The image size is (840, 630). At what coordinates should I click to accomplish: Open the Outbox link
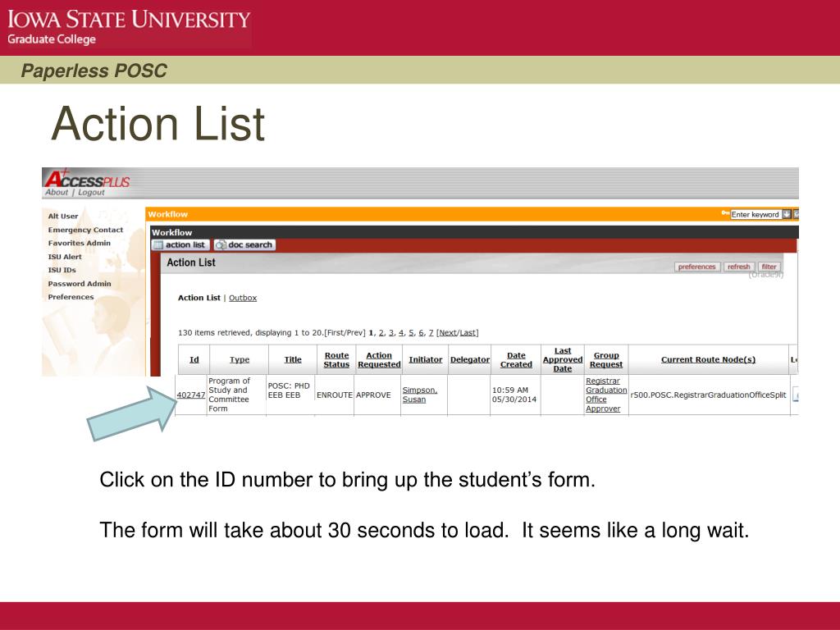point(243,298)
